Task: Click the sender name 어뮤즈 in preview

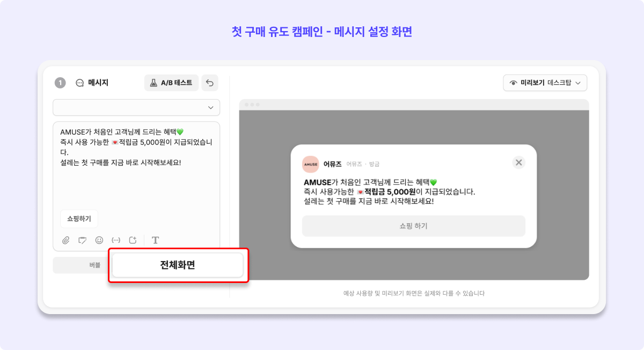Action: pyautogui.click(x=333, y=164)
